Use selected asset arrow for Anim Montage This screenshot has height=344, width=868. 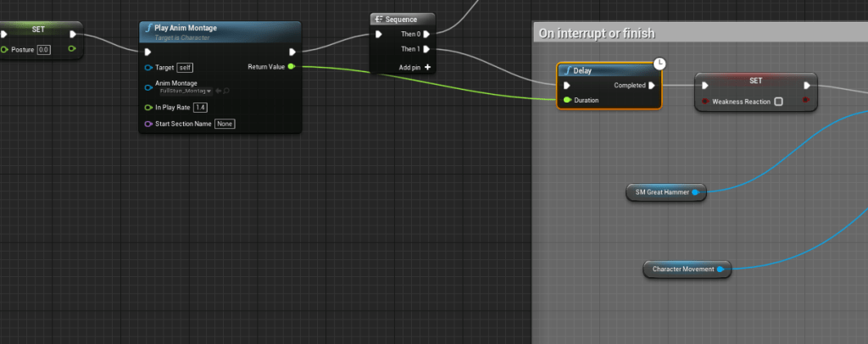(219, 90)
